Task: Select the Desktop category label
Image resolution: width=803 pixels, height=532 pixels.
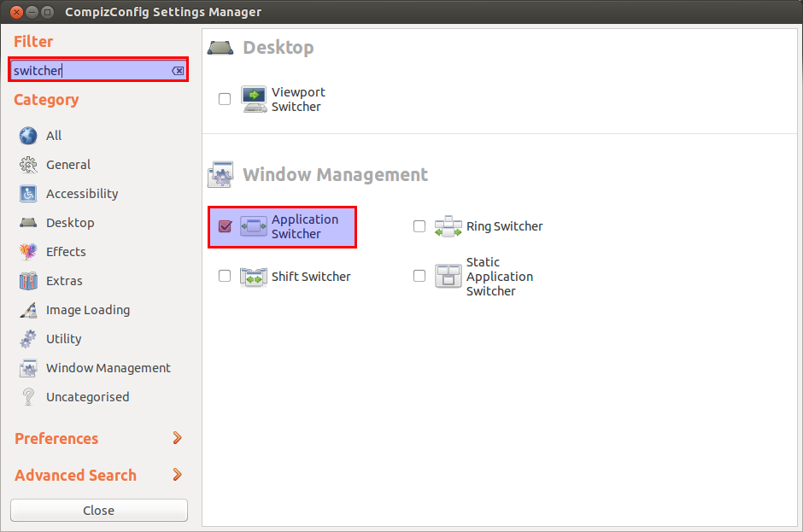Action: click(70, 223)
